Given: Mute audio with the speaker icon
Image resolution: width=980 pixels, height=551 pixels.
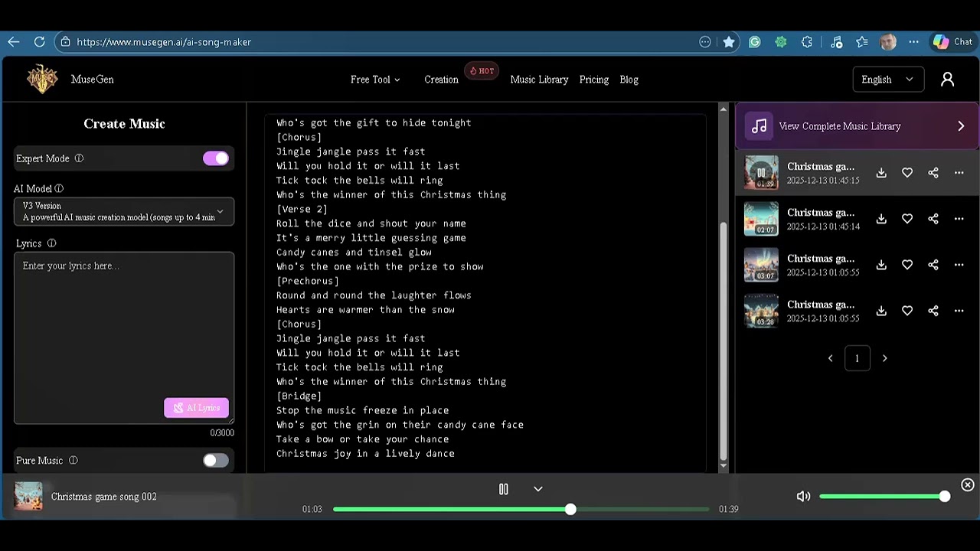Looking at the screenshot, I should [x=803, y=497].
